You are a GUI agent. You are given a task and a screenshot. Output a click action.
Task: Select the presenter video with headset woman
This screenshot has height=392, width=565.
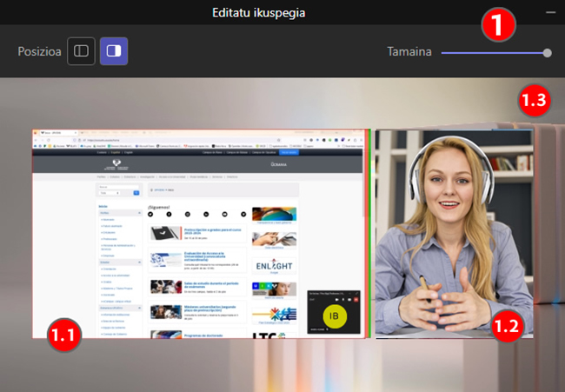[x=452, y=233]
